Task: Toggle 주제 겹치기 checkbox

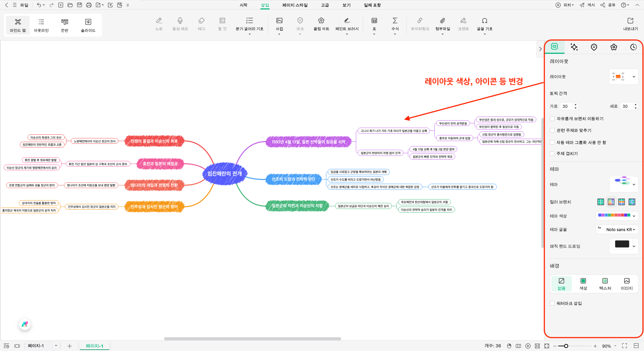Action: pos(552,153)
